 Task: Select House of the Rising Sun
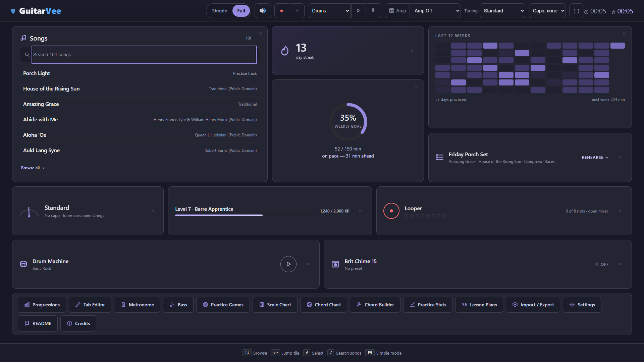click(140, 89)
